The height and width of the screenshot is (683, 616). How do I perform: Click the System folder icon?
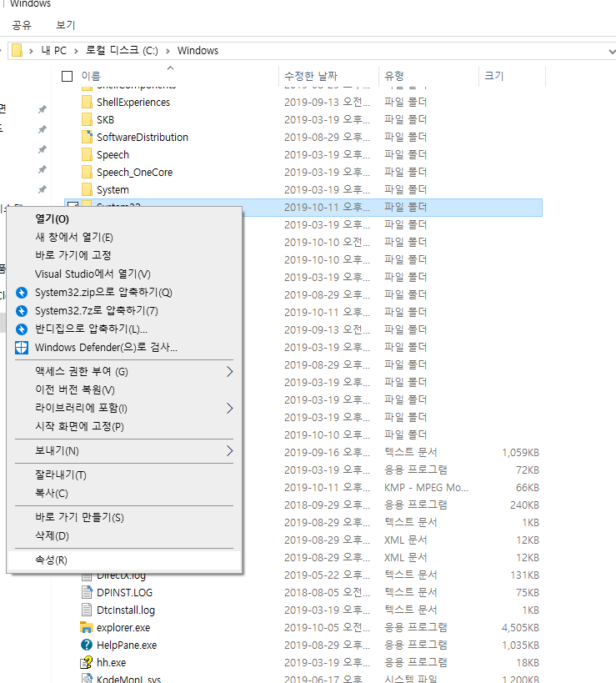pyautogui.click(x=87, y=189)
